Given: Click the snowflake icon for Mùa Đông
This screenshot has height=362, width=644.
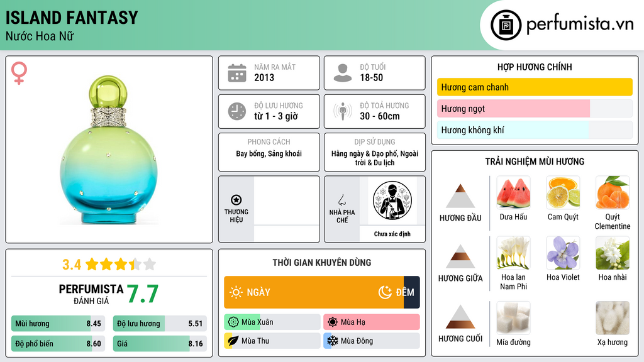Looking at the screenshot, I should pos(333,341).
